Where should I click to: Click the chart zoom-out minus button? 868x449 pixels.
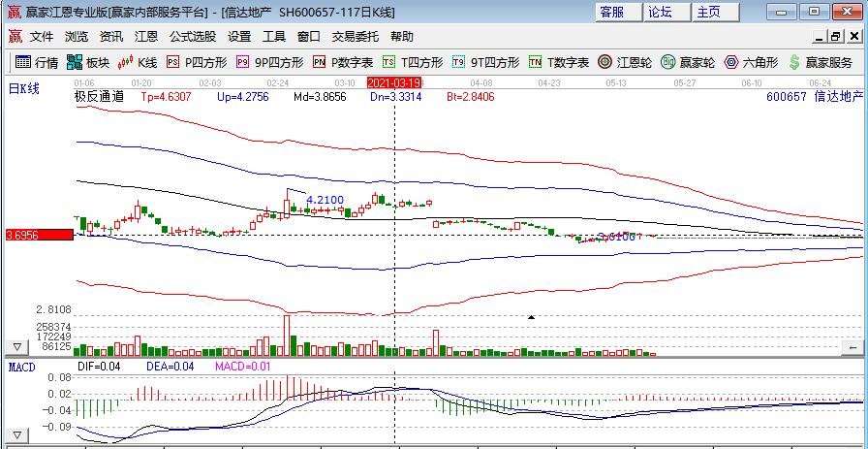(x=852, y=347)
